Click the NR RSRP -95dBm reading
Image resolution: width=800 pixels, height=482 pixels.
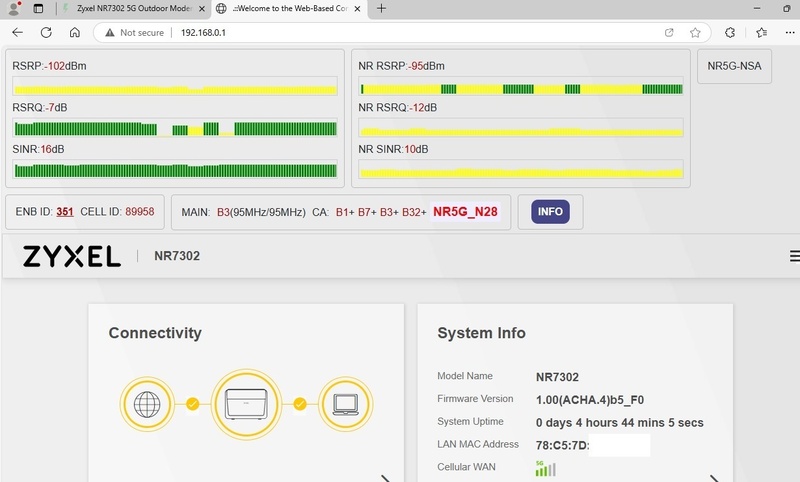coord(402,66)
